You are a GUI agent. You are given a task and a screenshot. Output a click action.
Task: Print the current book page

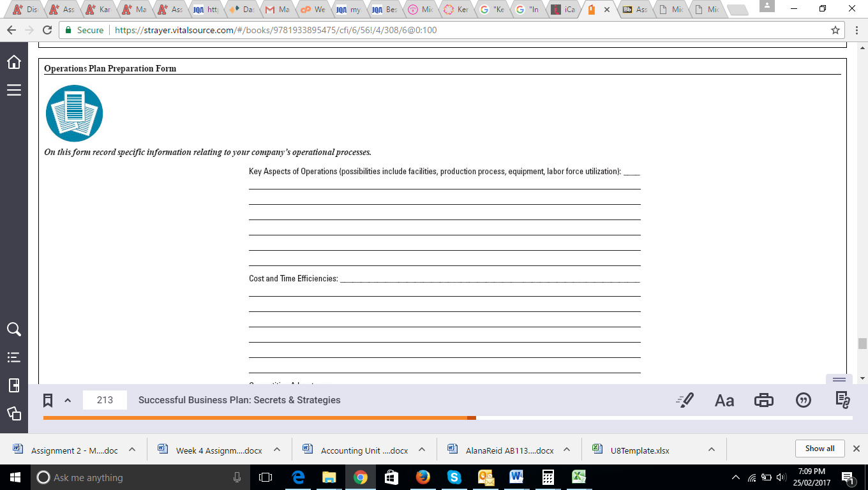tap(764, 400)
